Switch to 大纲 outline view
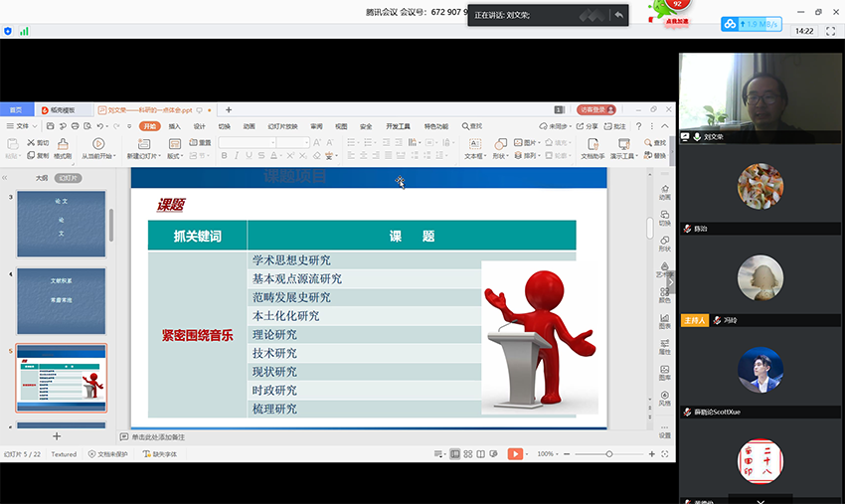Screen dimensions: 845x504 [42, 178]
